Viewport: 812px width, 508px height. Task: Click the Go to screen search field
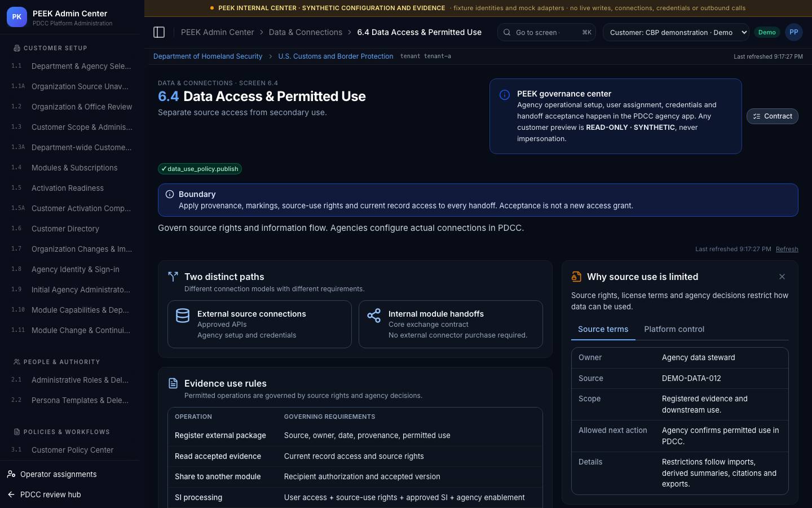tap(546, 32)
